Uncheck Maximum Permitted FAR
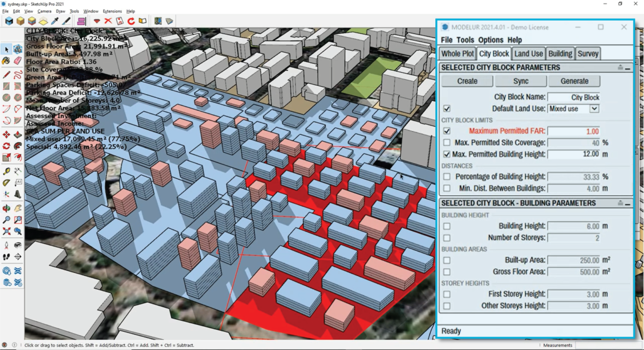This screenshot has height=350, width=644. coord(447,131)
